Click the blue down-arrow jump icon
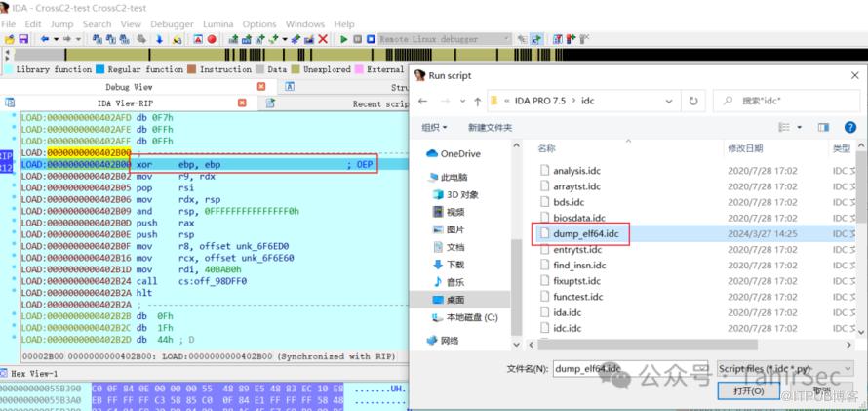Viewport: 868px width, 411px height. pyautogui.click(x=159, y=39)
